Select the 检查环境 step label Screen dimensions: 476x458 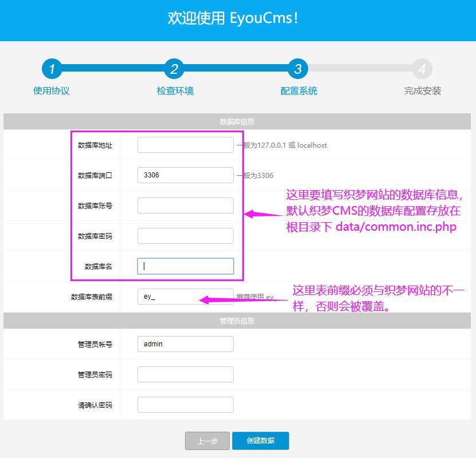(175, 90)
